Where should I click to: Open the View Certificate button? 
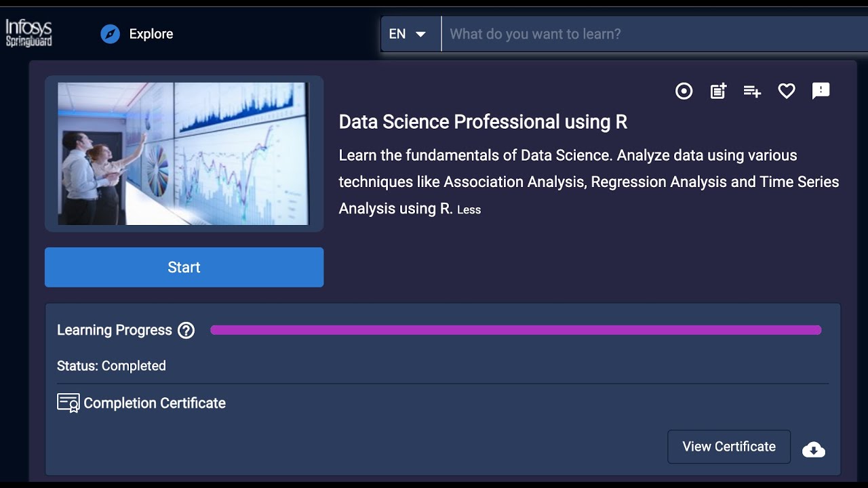(x=729, y=447)
